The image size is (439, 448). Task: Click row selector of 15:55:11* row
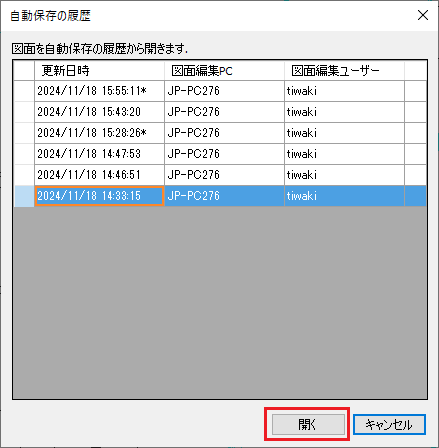24,91
